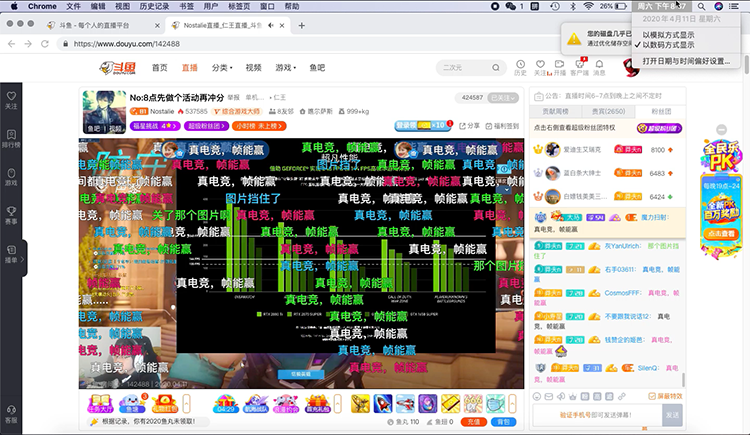Click the address bar URL
The width and height of the screenshot is (750, 435).
click(127, 44)
